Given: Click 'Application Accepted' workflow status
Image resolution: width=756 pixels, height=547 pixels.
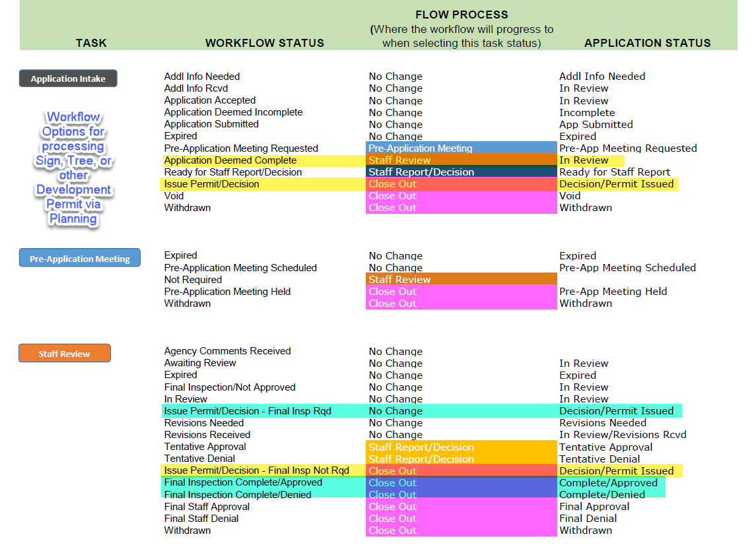Looking at the screenshot, I should (x=210, y=100).
